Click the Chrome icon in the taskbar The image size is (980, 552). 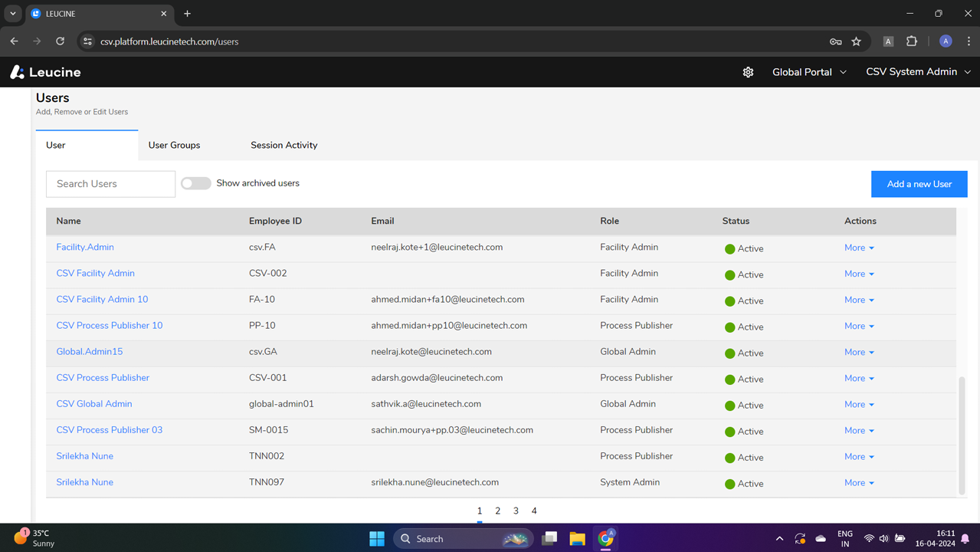tap(606, 539)
